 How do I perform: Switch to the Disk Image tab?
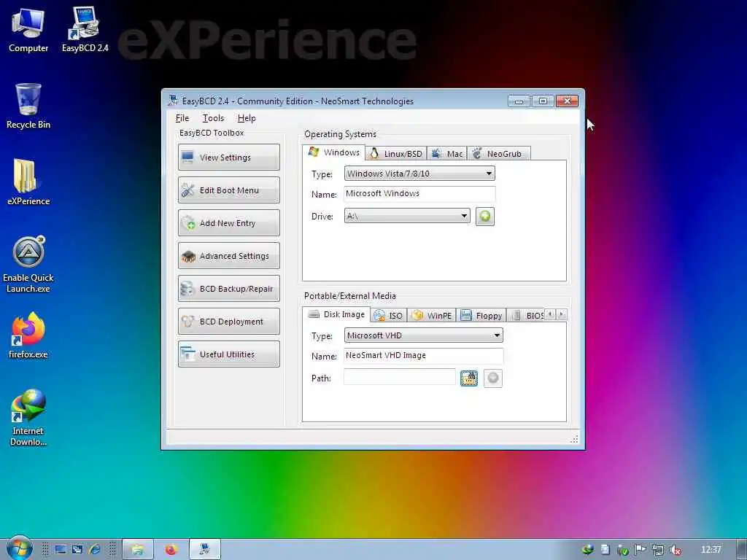(336, 314)
